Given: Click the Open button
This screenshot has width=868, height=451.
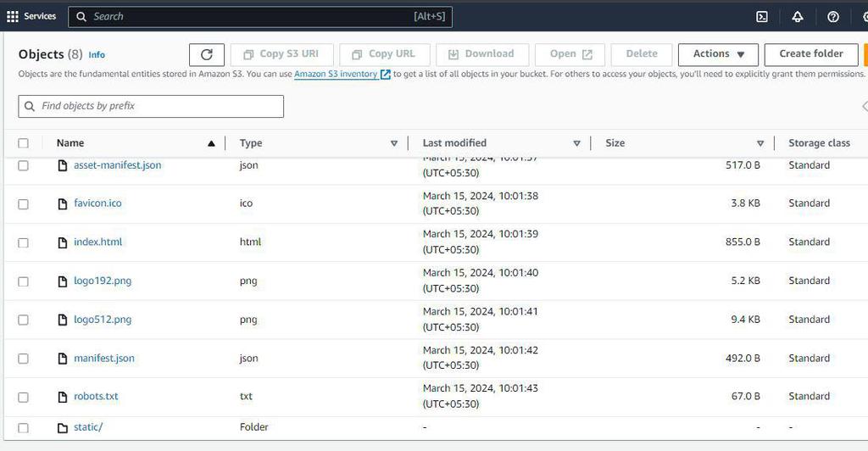Looking at the screenshot, I should (x=570, y=54).
